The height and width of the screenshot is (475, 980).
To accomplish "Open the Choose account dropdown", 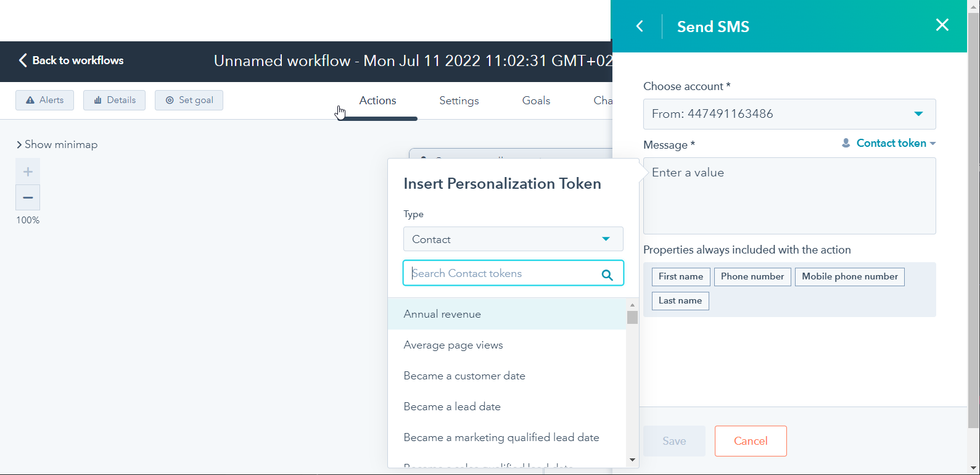I will [x=789, y=114].
